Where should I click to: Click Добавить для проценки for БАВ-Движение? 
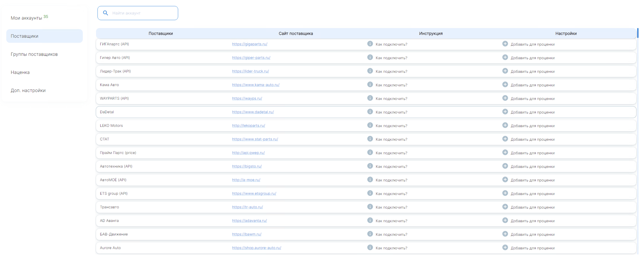pyautogui.click(x=533, y=235)
